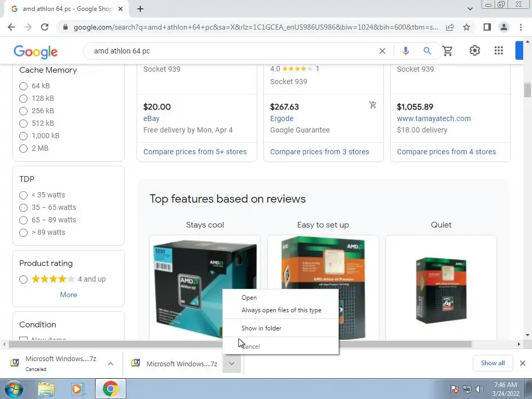Click the network tray icon
The width and height of the screenshot is (532, 399).
[x=467, y=389]
